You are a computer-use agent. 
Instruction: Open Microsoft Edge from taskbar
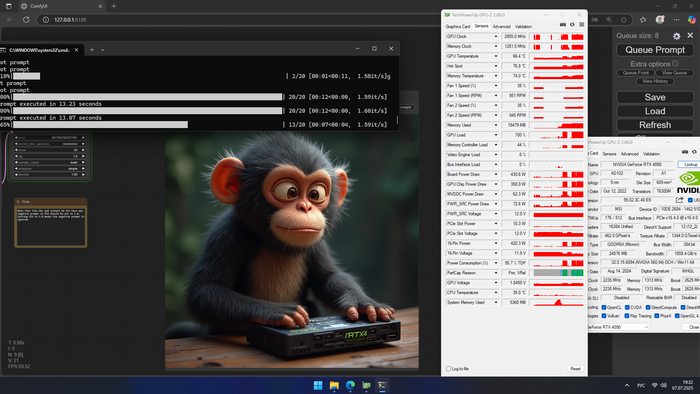point(350,385)
